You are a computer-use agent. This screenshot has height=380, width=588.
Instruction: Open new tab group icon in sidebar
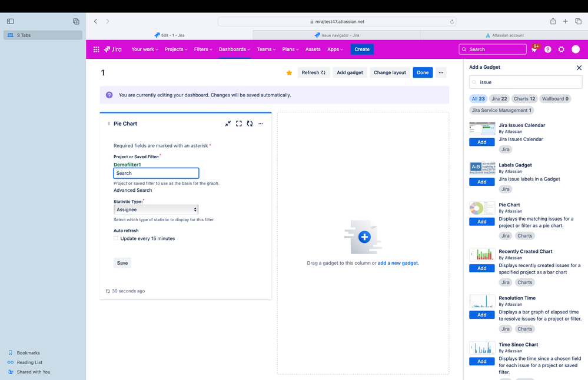pyautogui.click(x=76, y=21)
